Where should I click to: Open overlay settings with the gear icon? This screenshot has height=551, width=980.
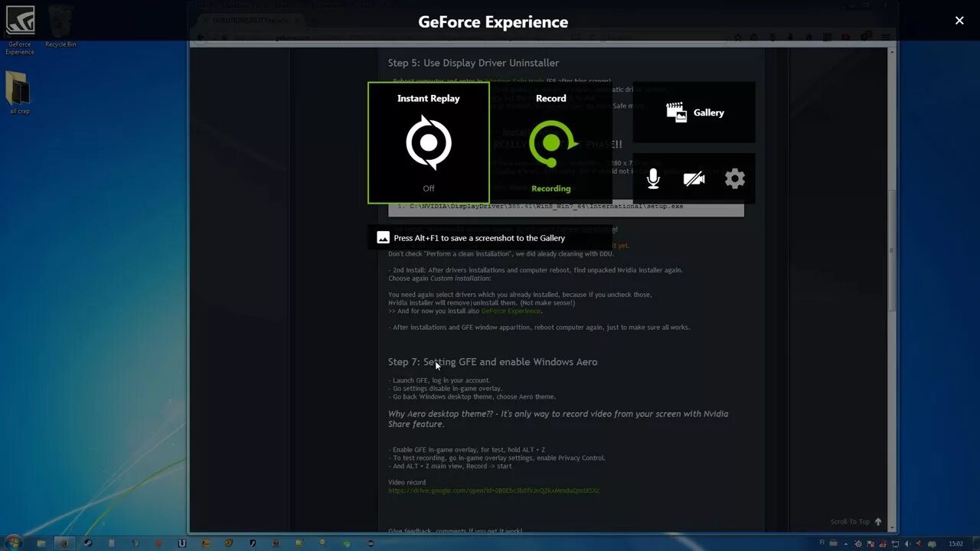[x=735, y=179]
